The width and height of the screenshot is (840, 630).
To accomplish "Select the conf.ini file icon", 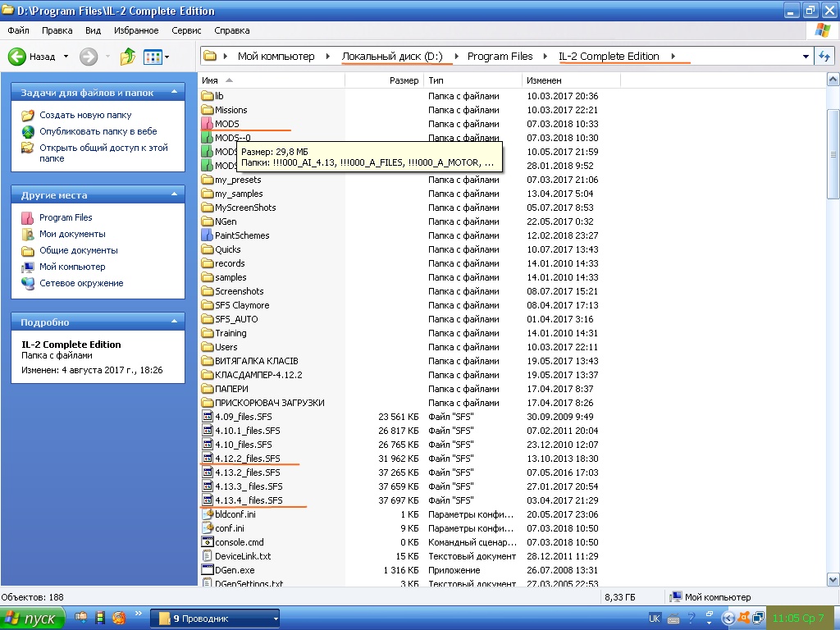I will (208, 527).
